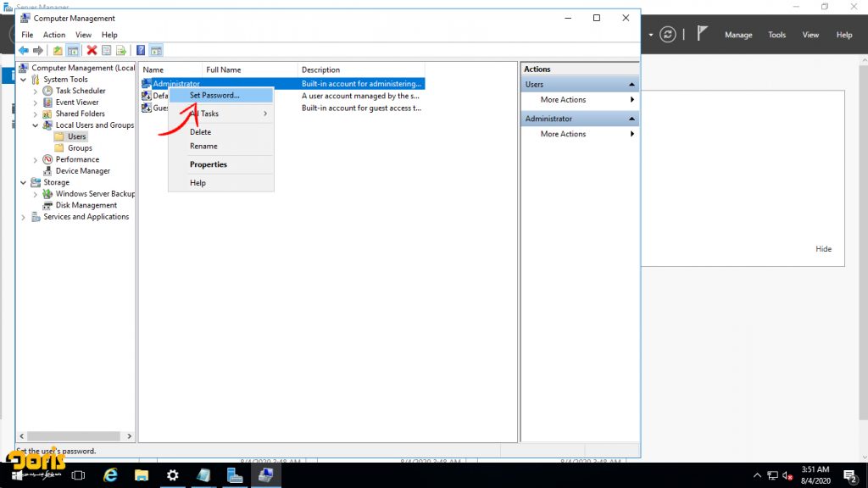
Task: Select the Users folder in tree
Action: (76, 136)
